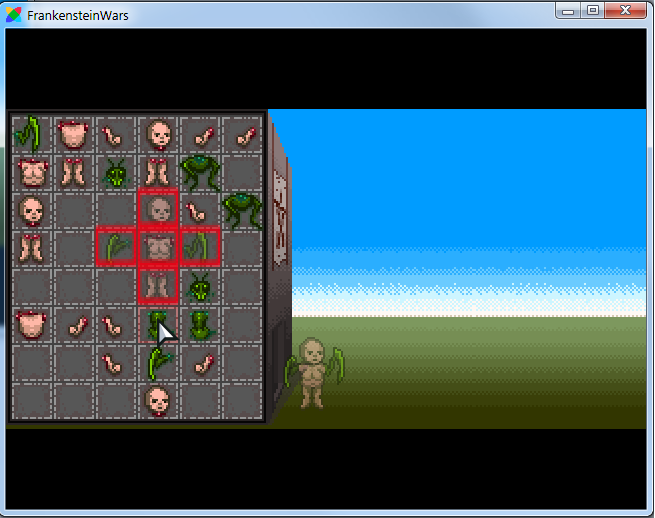The height and width of the screenshot is (518, 655).
Task: Pick the green spider legs in the second row
Action: 200,171
